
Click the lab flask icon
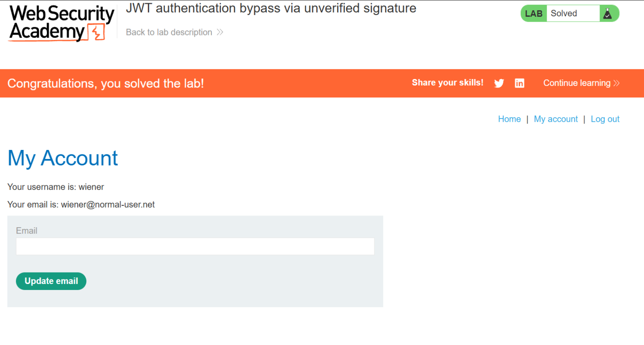pos(607,13)
